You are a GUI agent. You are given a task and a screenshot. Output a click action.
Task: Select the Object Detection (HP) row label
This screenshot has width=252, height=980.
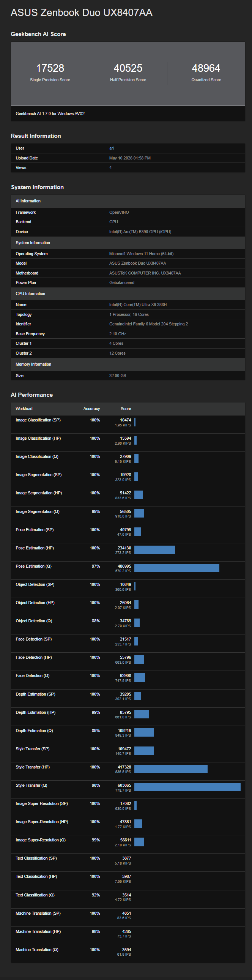[35, 603]
